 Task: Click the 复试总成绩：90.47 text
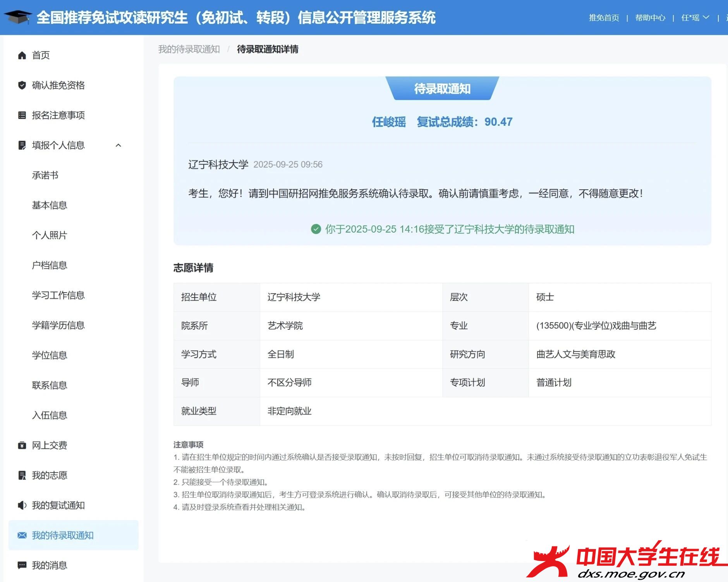[x=465, y=122]
